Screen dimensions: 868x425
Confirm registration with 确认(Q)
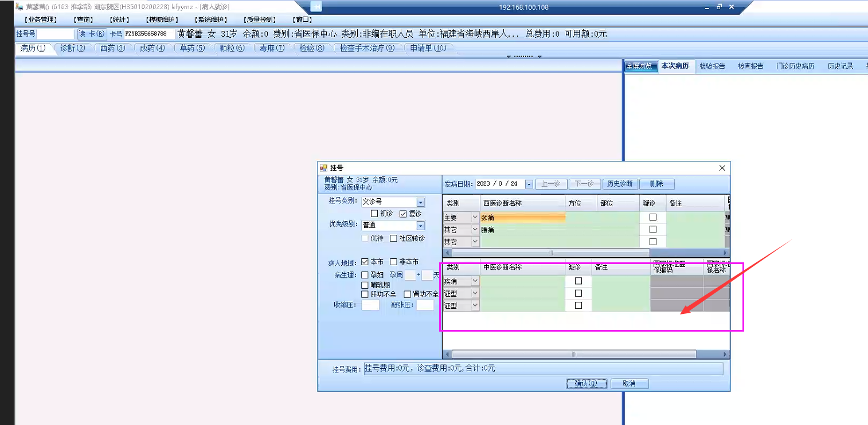point(587,383)
